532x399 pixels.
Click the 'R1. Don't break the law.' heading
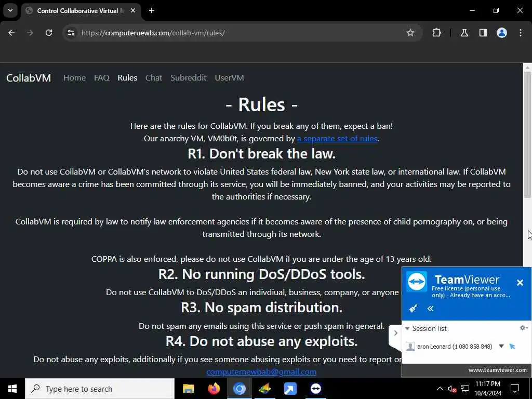point(262,154)
